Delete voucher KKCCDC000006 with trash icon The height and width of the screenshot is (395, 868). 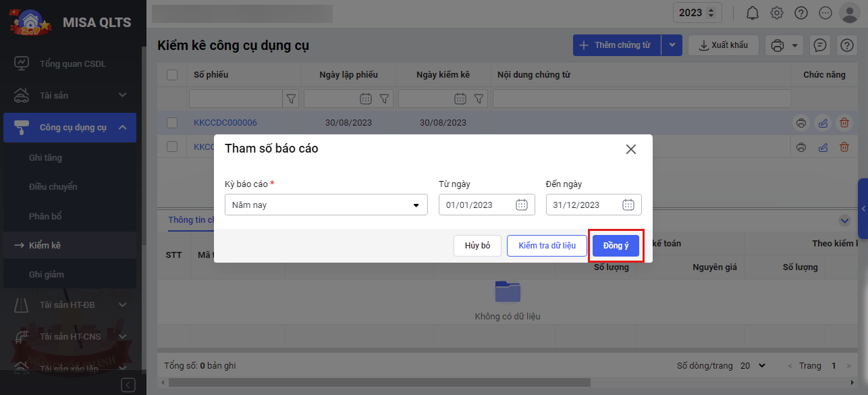pos(844,123)
